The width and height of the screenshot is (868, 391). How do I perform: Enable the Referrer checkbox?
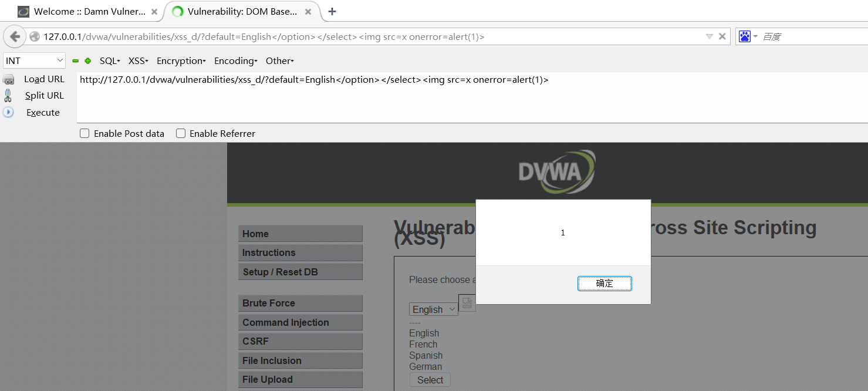click(181, 134)
